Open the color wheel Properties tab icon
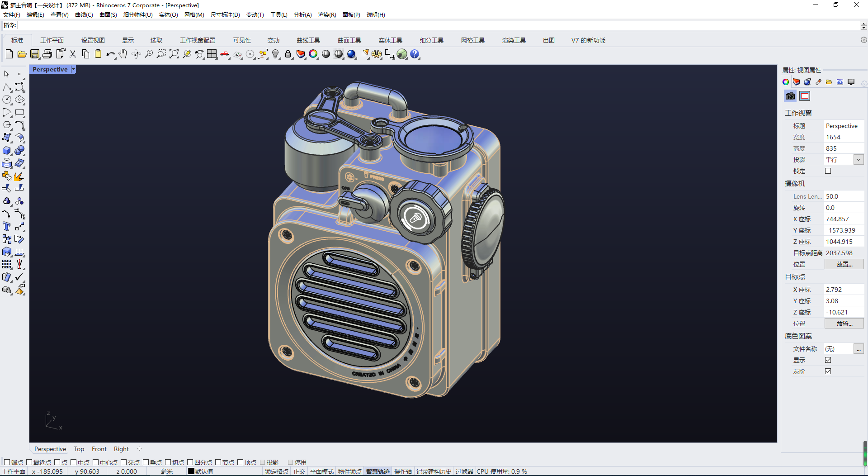Image resolution: width=868 pixels, height=476 pixels. point(786,82)
